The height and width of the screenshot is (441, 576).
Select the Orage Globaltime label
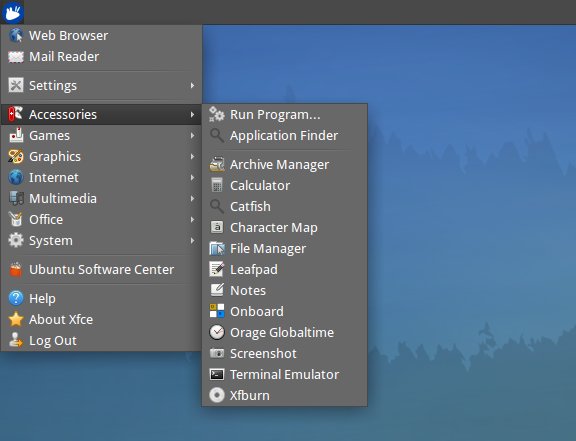(x=282, y=333)
